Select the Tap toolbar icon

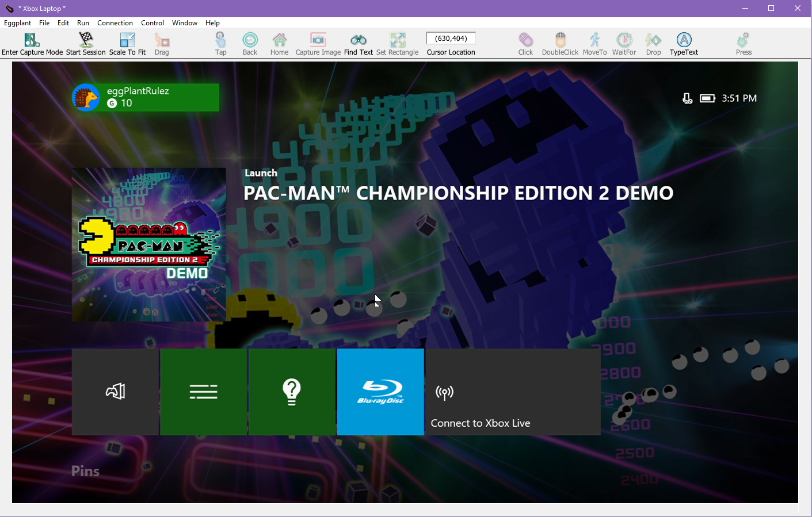point(221,40)
